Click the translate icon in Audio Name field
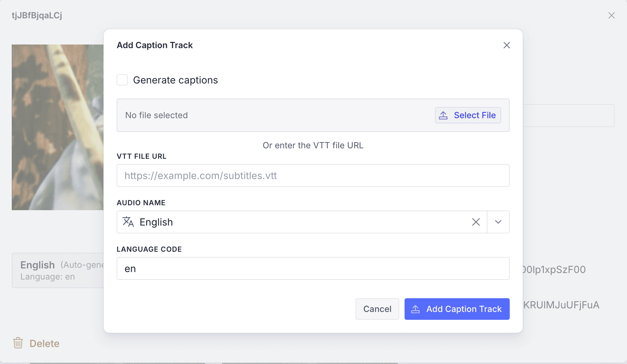627x364 pixels. [x=128, y=222]
